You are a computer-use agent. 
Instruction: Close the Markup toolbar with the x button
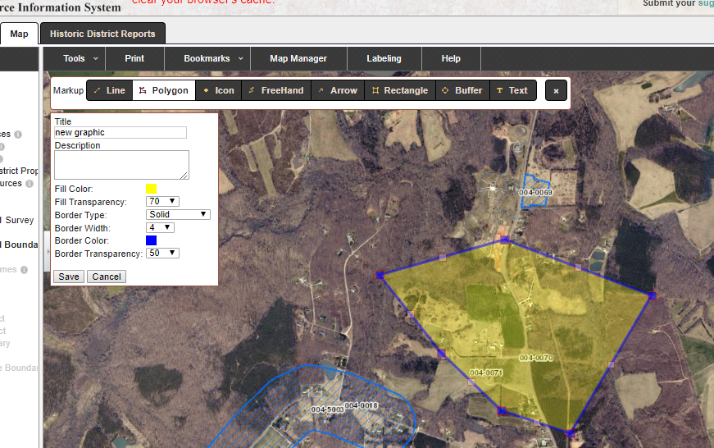pyautogui.click(x=556, y=91)
